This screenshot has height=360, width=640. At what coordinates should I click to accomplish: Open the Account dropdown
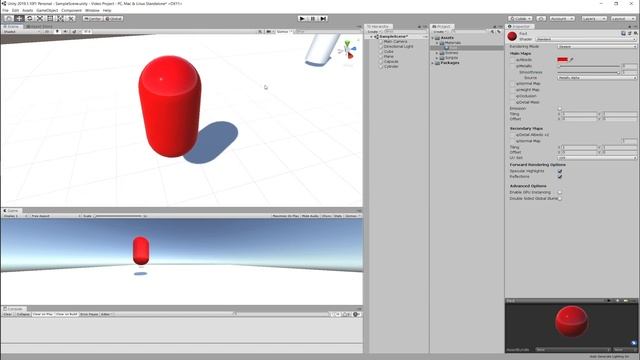coord(562,19)
